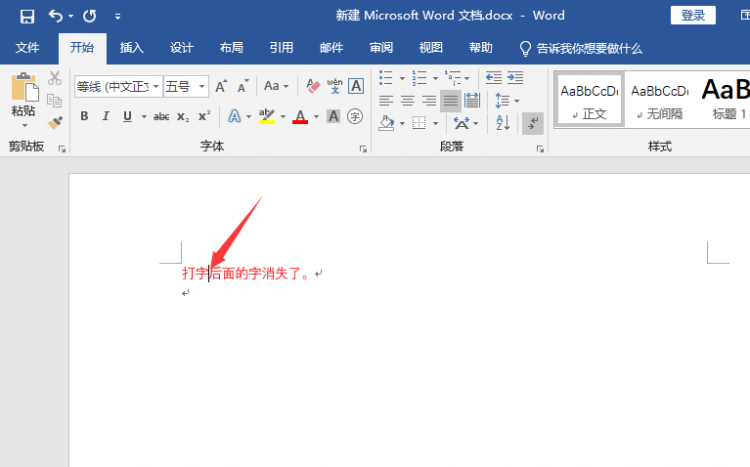
Task: Insert enclosed character 字 icon
Action: [x=354, y=116]
